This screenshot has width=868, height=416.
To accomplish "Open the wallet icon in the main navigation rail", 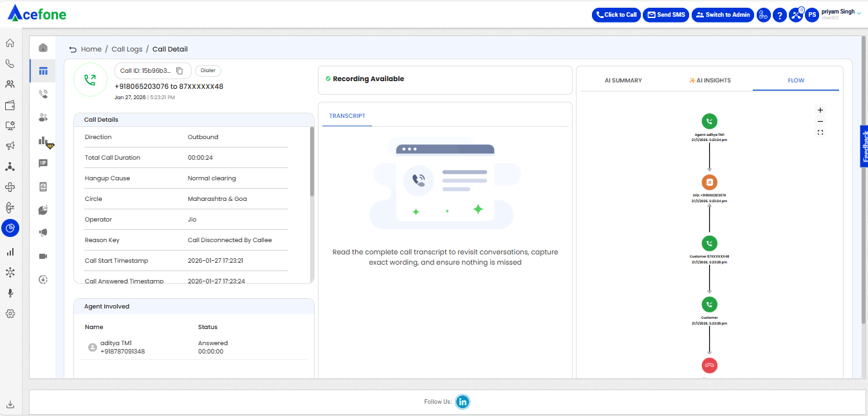I will [x=10, y=105].
